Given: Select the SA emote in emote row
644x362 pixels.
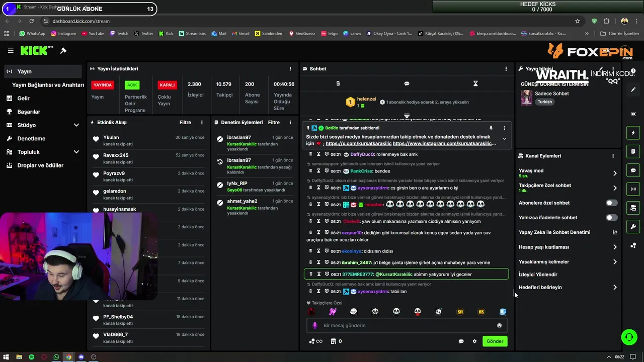Looking at the screenshot, I should 460,312.
